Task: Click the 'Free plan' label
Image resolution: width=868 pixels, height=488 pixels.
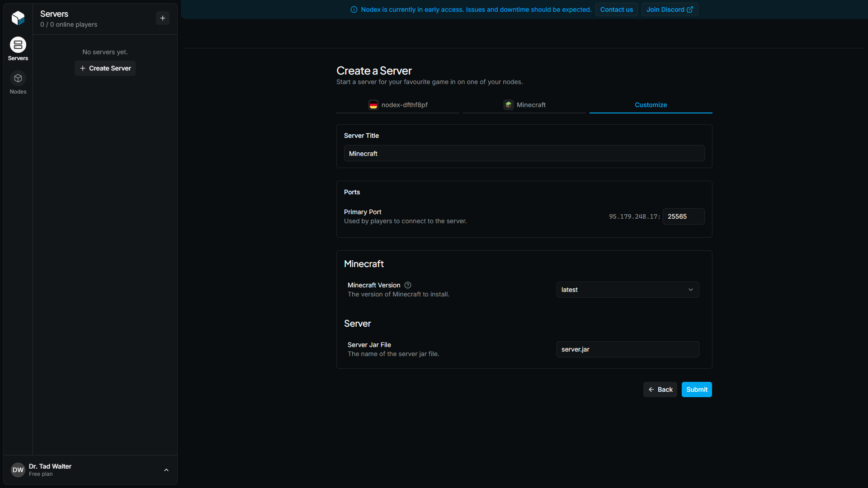Action: pos(41,474)
